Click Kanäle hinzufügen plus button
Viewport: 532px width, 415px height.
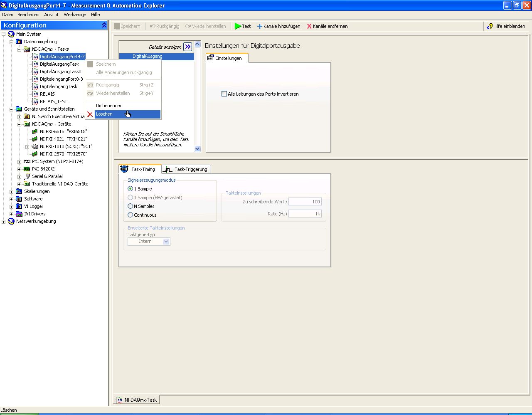[278, 26]
